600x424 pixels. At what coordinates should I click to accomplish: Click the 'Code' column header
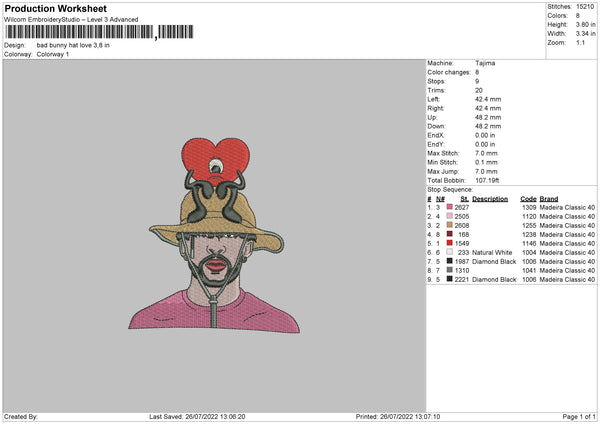click(x=528, y=199)
